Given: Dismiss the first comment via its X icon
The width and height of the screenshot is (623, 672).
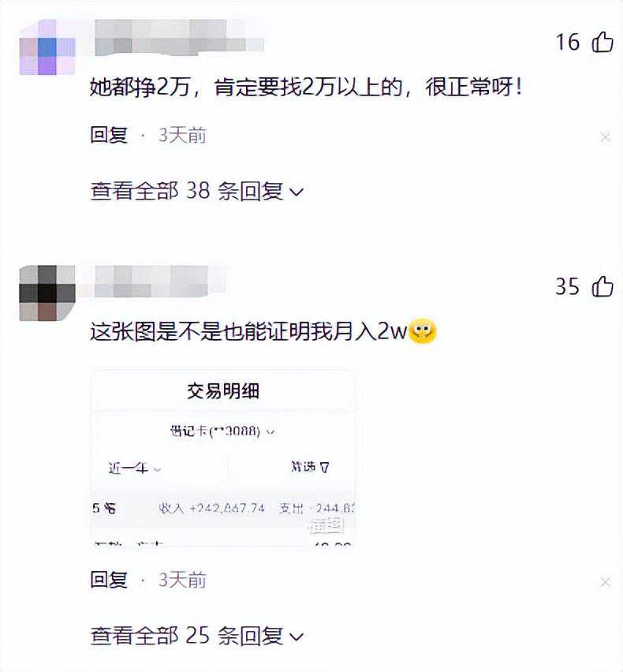Looking at the screenshot, I should coord(605,137).
